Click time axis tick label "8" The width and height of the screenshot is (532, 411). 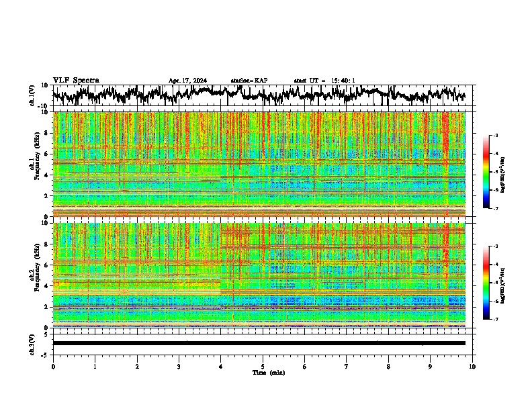(388, 367)
